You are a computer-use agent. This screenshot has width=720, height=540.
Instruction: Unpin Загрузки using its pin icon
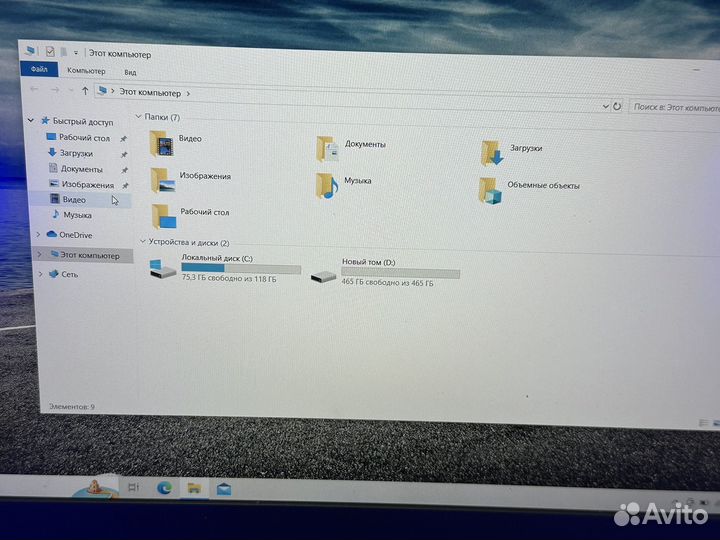tap(124, 155)
